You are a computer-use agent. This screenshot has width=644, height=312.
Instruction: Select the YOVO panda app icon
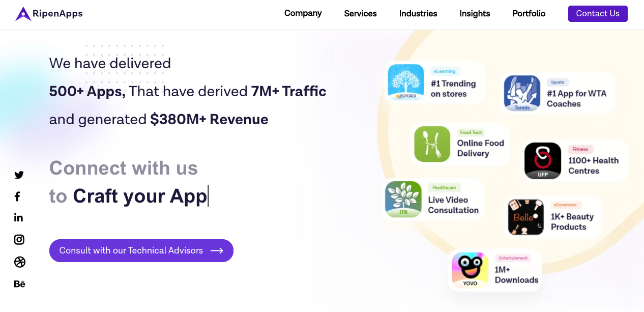click(x=470, y=270)
